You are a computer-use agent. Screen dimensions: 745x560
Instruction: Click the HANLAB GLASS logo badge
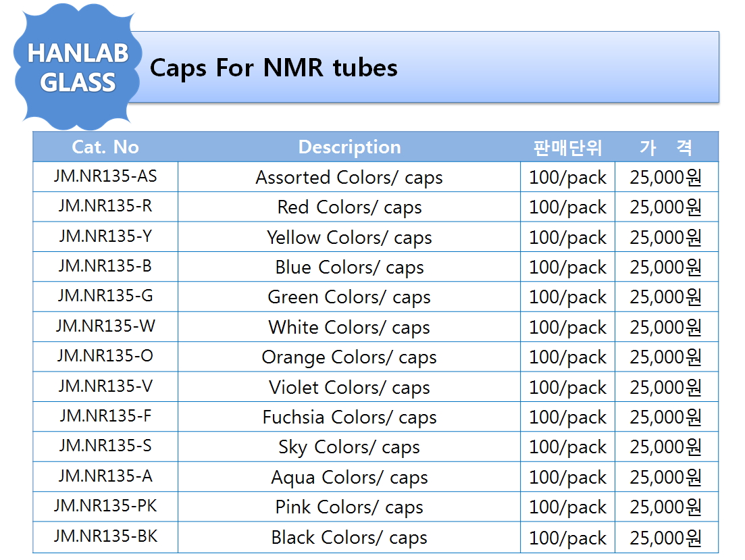pyautogui.click(x=77, y=67)
